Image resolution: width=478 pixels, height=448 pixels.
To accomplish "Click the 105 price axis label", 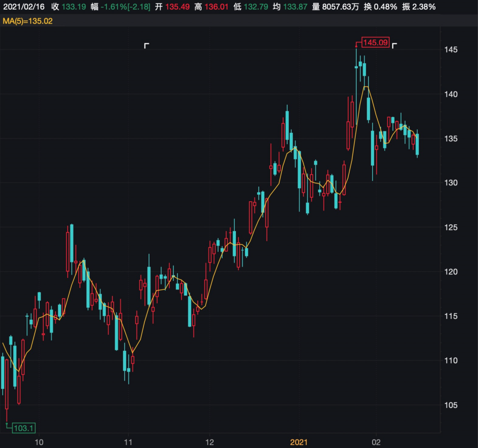I will point(451,405).
